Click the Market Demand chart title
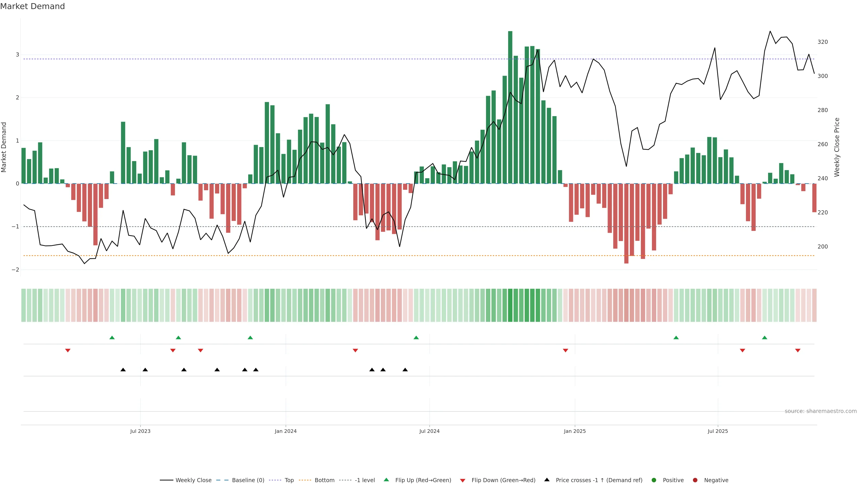 pos(32,6)
